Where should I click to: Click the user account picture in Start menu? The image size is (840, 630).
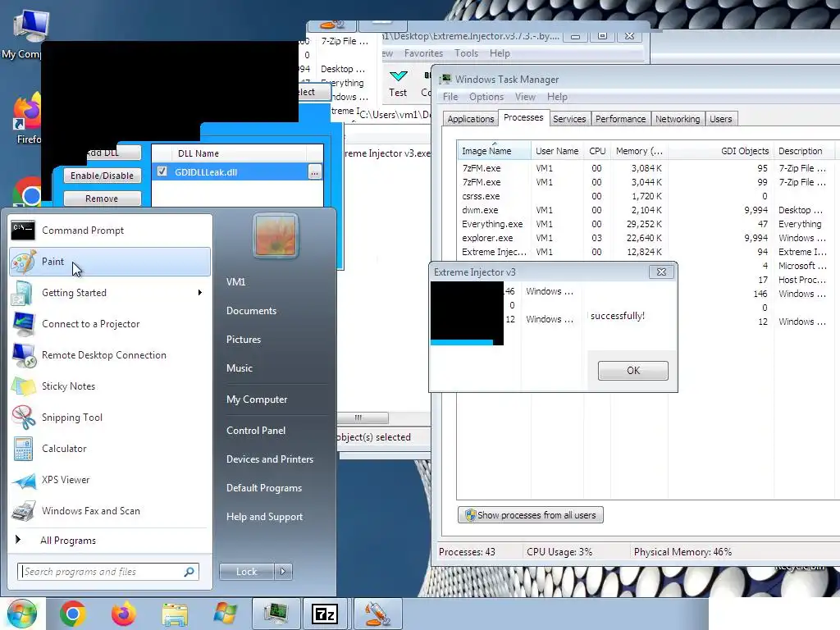coord(276,235)
